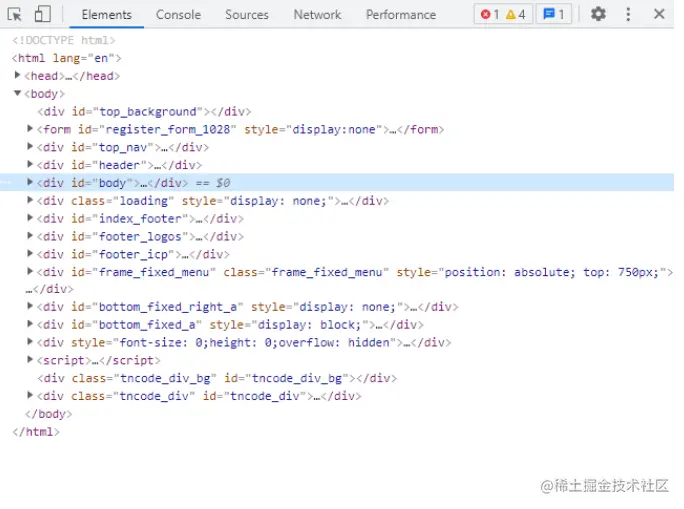The height and width of the screenshot is (509, 684).
Task: Click the yellow warning count badge
Action: tap(515, 15)
